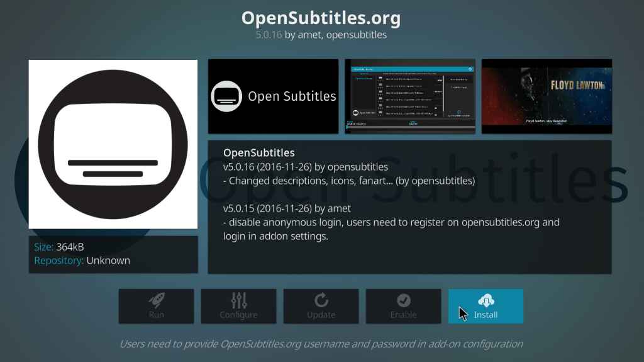The height and width of the screenshot is (362, 644).
Task: Open the subtitle search dialog screenshot thumbnail
Action: pos(410,96)
